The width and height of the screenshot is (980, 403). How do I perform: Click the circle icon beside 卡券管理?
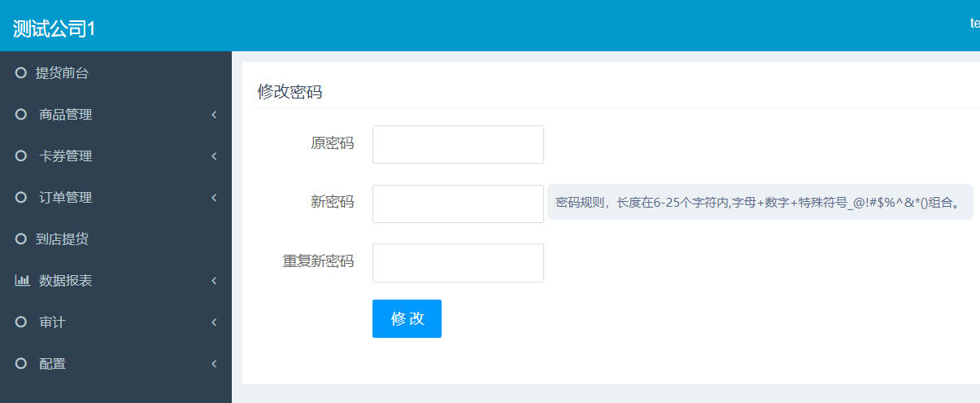pos(21,156)
